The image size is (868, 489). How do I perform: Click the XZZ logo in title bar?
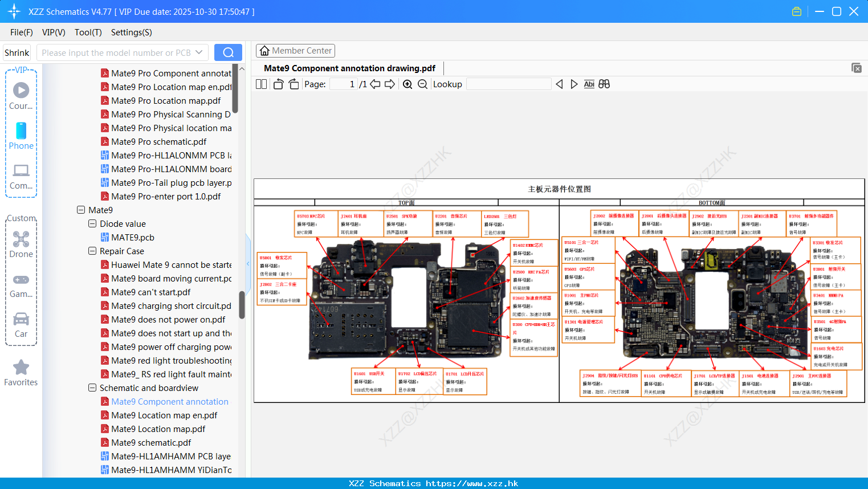pos(14,11)
